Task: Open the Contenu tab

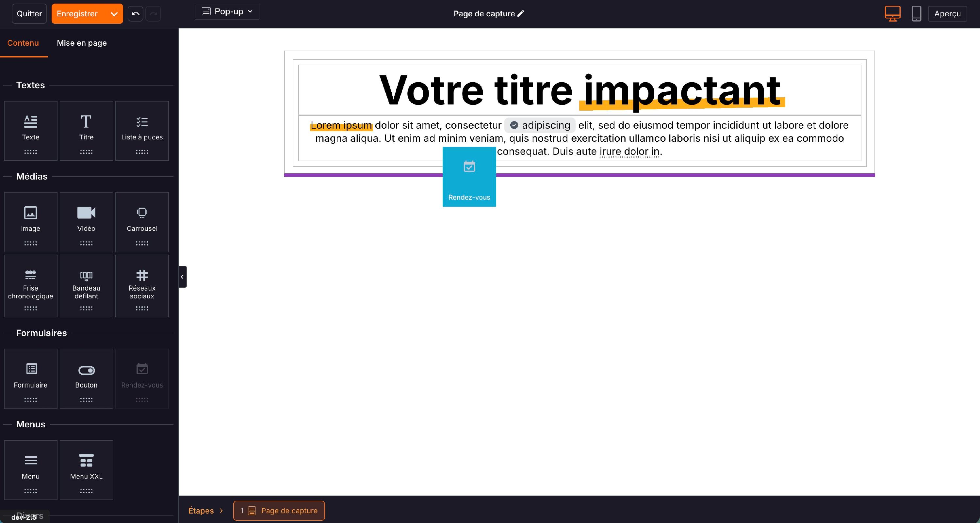Action: tap(23, 43)
